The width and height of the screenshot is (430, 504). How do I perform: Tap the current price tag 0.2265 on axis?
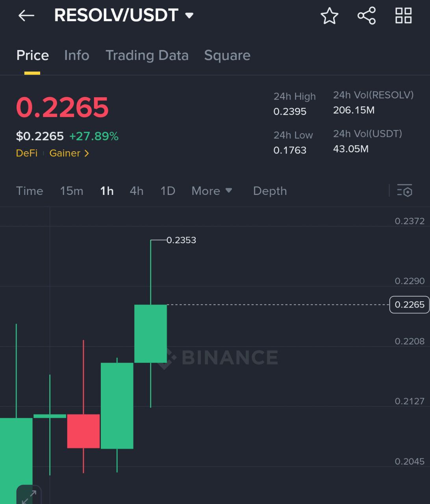pyautogui.click(x=410, y=305)
